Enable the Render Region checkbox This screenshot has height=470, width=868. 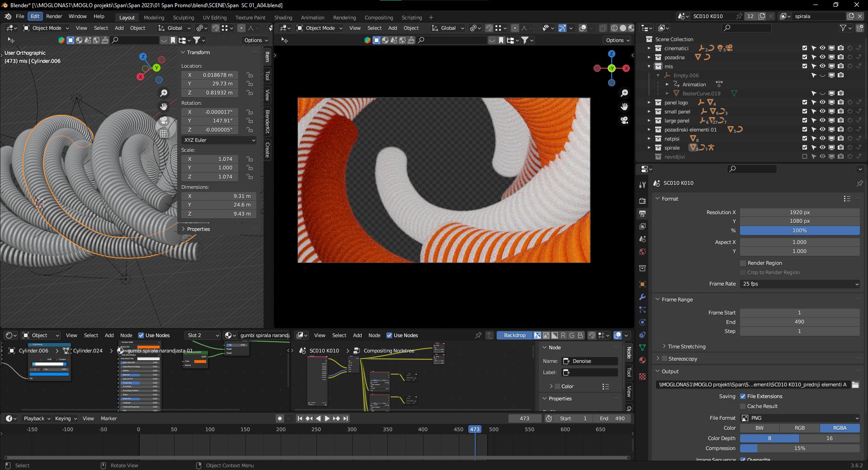[x=743, y=263]
